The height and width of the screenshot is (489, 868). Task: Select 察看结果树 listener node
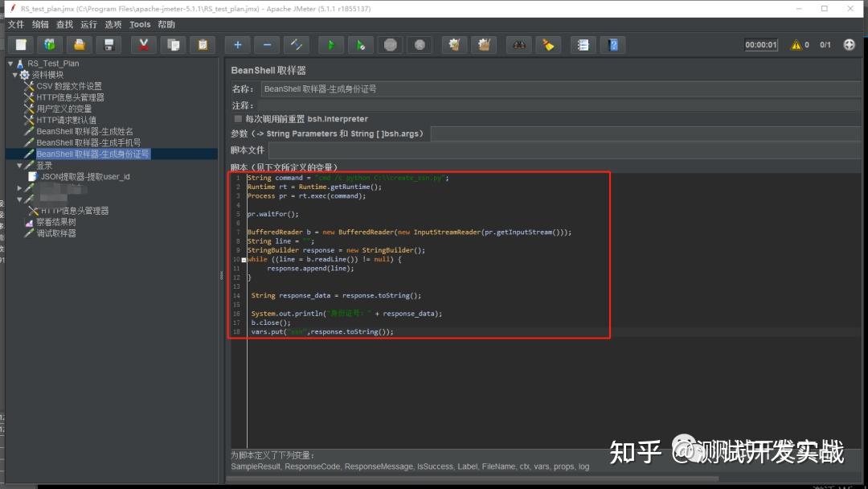tap(56, 222)
